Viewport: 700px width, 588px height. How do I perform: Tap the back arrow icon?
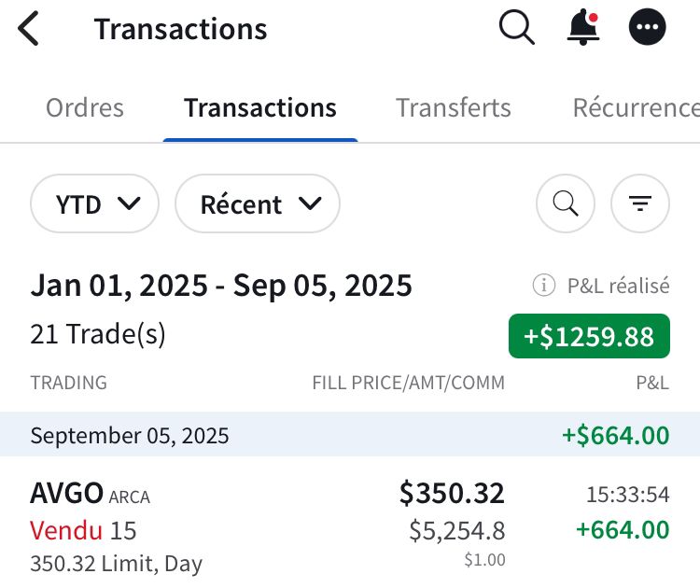point(29,29)
